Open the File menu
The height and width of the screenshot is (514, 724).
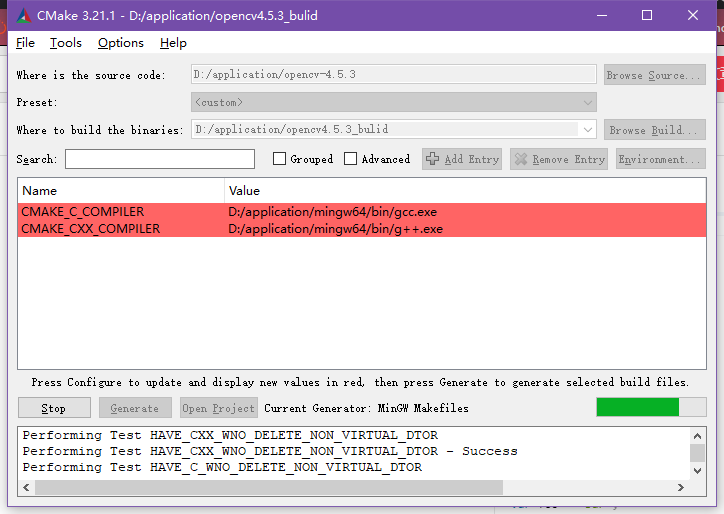25,43
